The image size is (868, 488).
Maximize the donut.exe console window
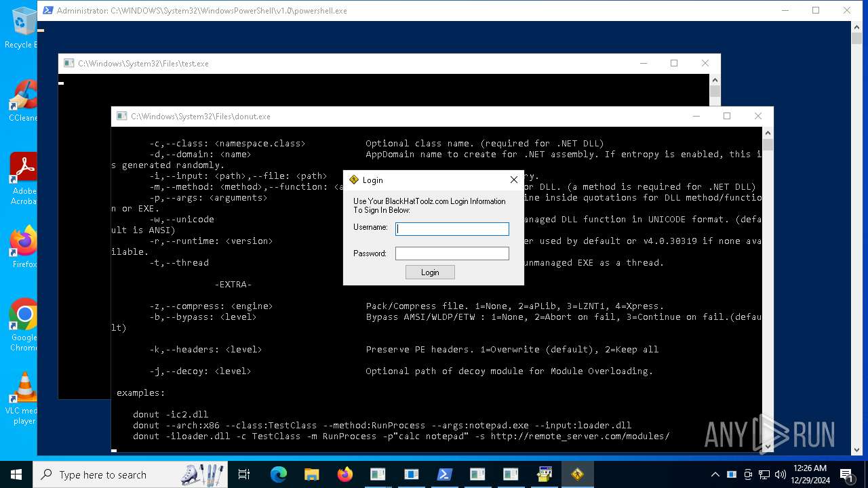coord(727,117)
